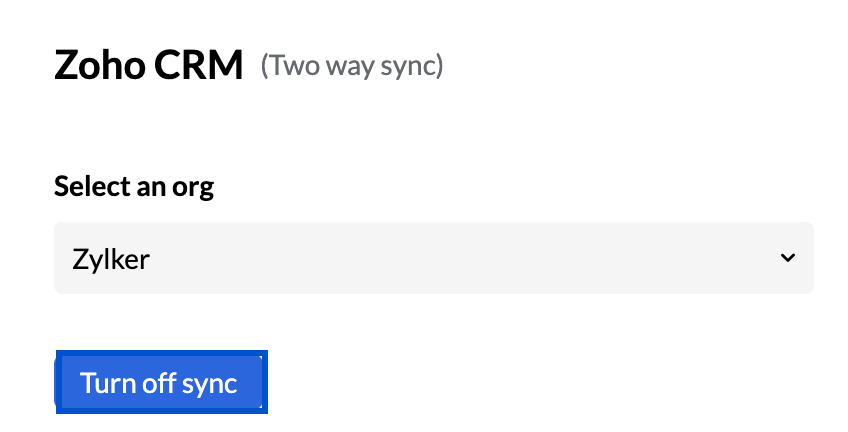The height and width of the screenshot is (432, 848).
Task: Click the downward caret next to Zylker
Action: click(788, 258)
